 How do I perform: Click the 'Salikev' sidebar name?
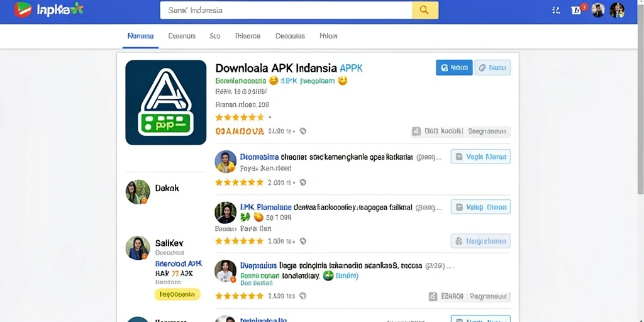pyautogui.click(x=169, y=243)
